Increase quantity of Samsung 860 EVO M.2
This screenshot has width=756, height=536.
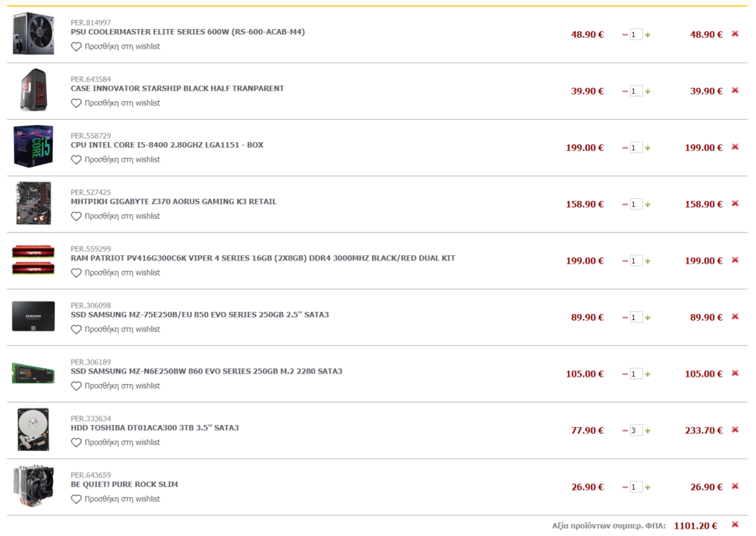tap(647, 374)
